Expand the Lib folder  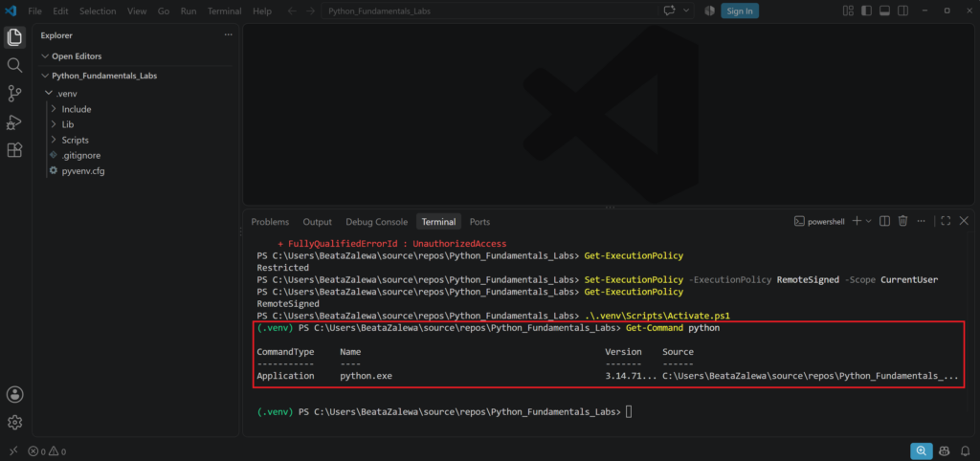coord(54,124)
